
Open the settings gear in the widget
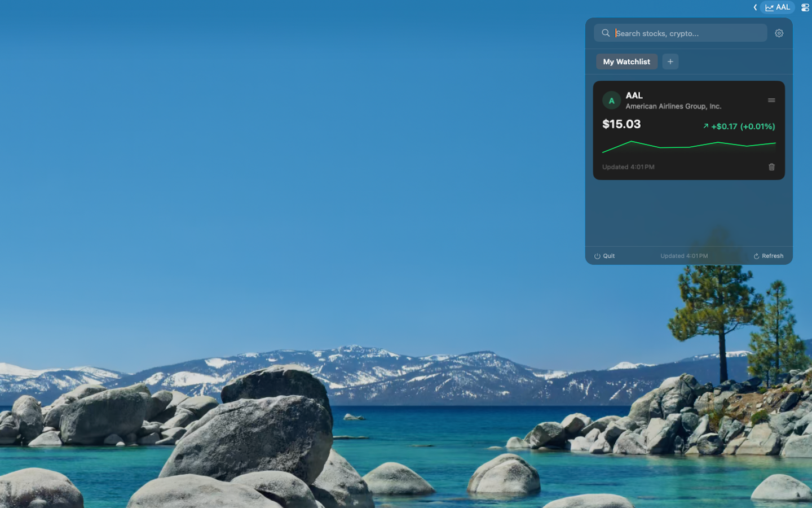tap(779, 33)
